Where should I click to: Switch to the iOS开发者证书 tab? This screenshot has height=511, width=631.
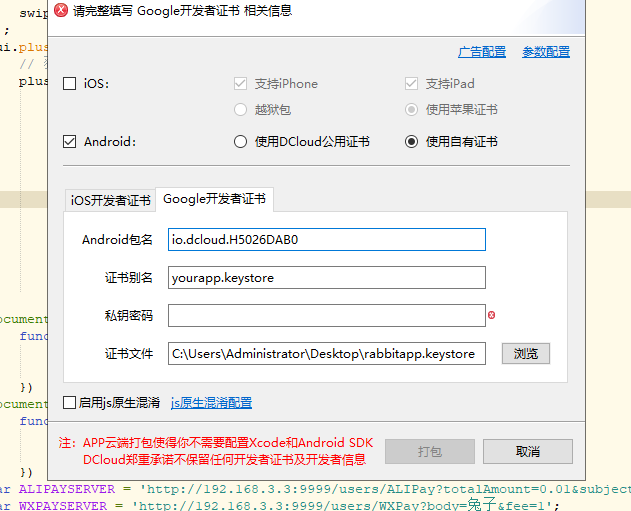(110, 200)
